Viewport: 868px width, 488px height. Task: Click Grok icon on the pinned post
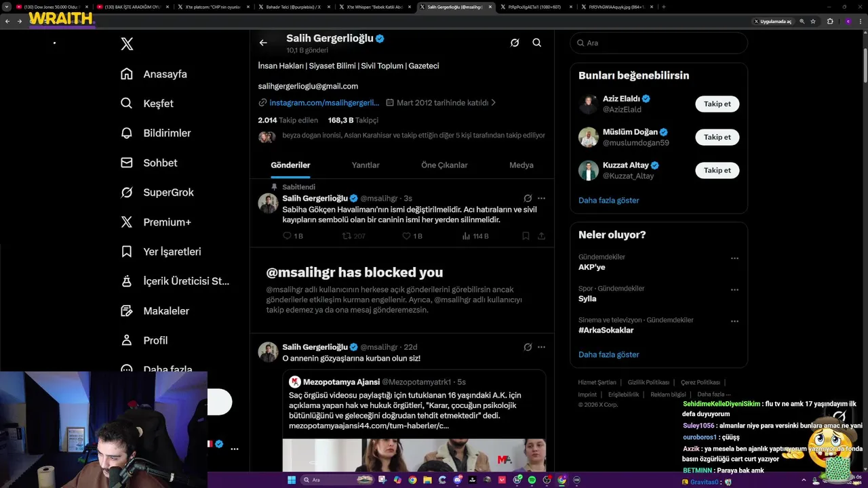[528, 199]
